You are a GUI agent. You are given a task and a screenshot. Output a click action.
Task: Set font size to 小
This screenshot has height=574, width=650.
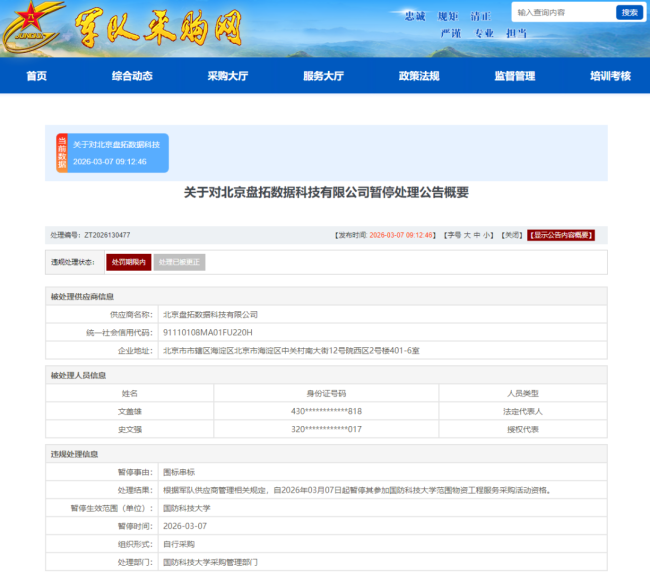(x=486, y=235)
